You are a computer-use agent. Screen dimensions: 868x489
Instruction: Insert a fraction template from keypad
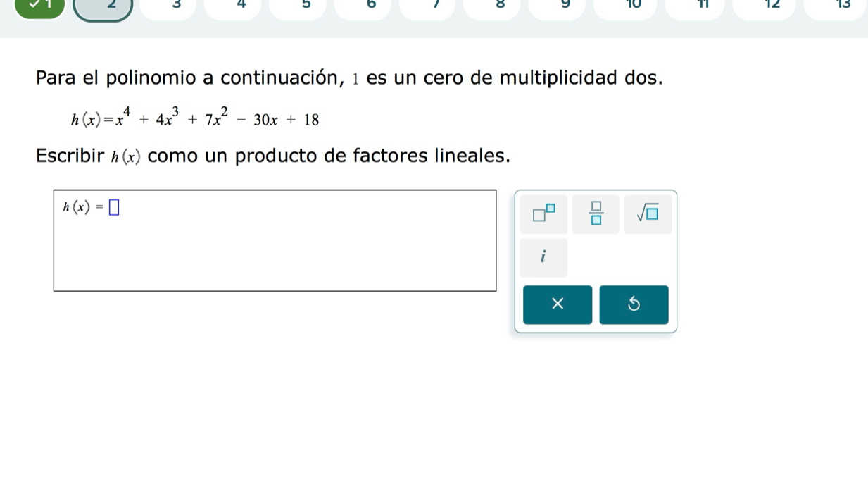(596, 213)
